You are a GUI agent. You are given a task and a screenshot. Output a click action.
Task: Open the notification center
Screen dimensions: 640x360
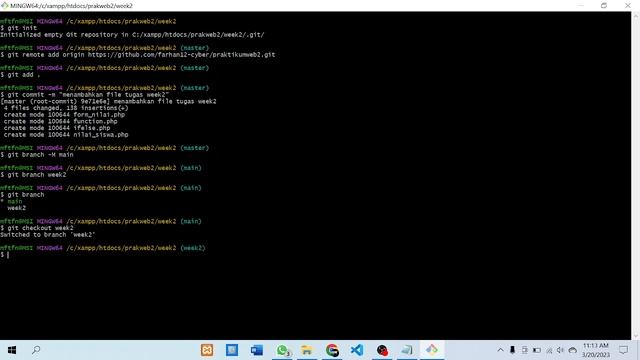623,350
